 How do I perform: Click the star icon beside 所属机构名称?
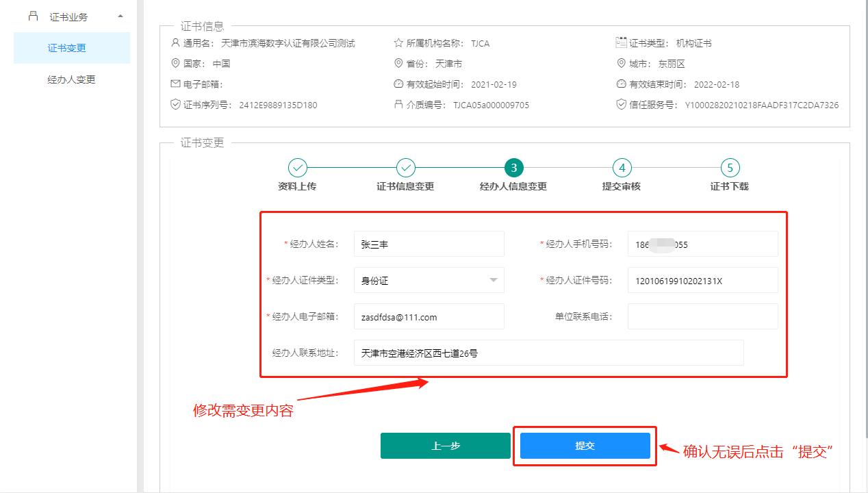tap(398, 43)
